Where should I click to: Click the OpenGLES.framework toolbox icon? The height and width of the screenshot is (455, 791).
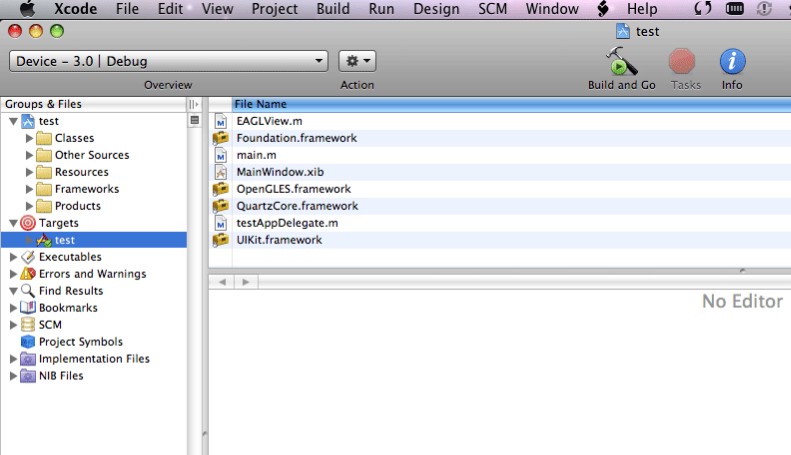pos(220,189)
